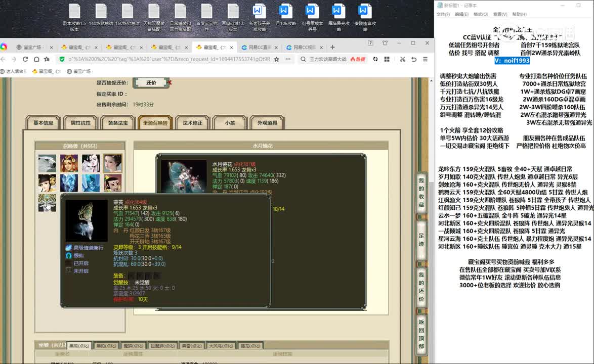Select the gourd boy summon thumbnail
The image size is (594, 364).
[113, 183]
